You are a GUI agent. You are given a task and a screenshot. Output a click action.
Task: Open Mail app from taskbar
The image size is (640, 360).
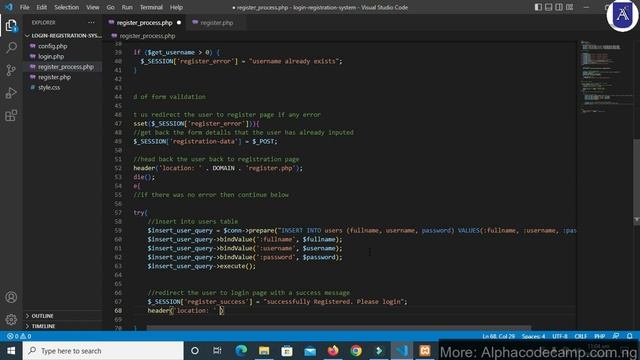coord(310,351)
